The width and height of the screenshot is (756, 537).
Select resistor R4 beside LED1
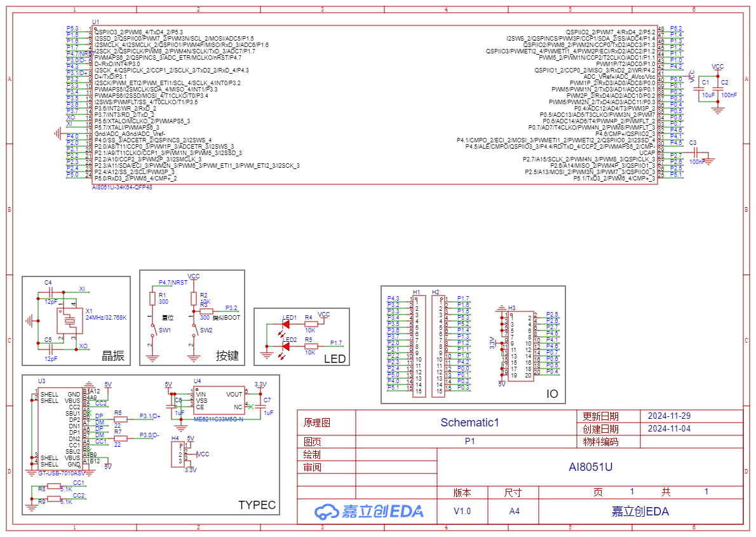click(311, 324)
